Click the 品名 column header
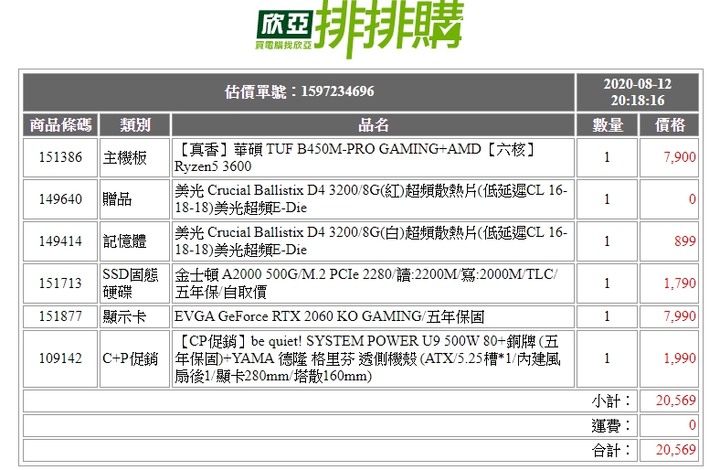Image resolution: width=720 pixels, height=470 pixels. (x=373, y=125)
